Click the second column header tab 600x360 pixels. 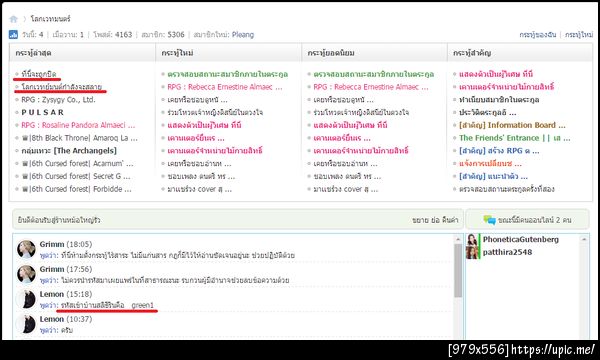[228, 53]
